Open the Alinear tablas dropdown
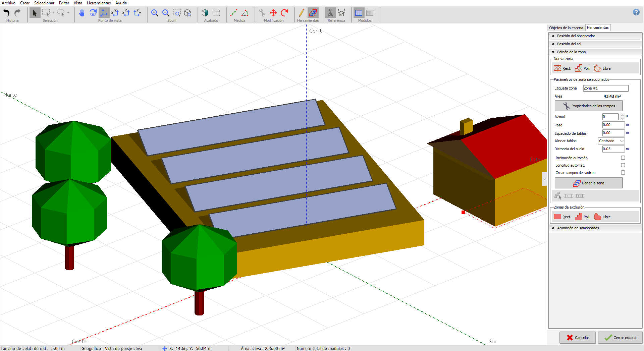This screenshot has width=644, height=351. tap(611, 141)
